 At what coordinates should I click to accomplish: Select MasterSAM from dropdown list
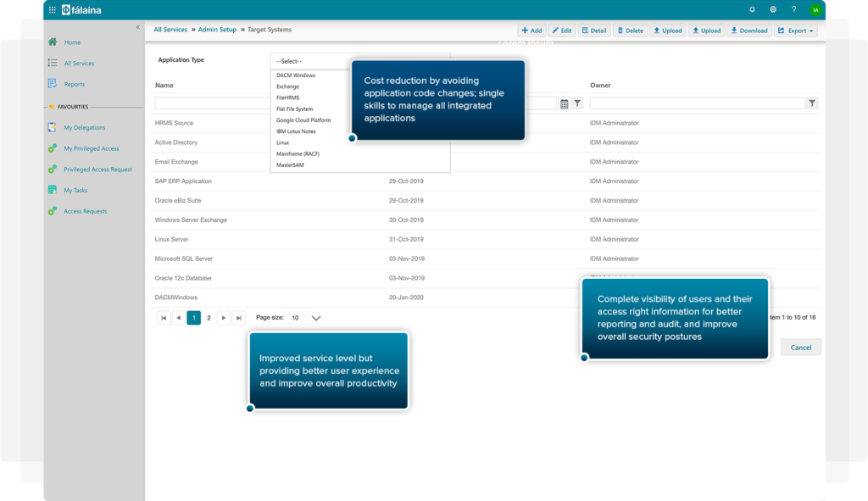[x=290, y=165]
